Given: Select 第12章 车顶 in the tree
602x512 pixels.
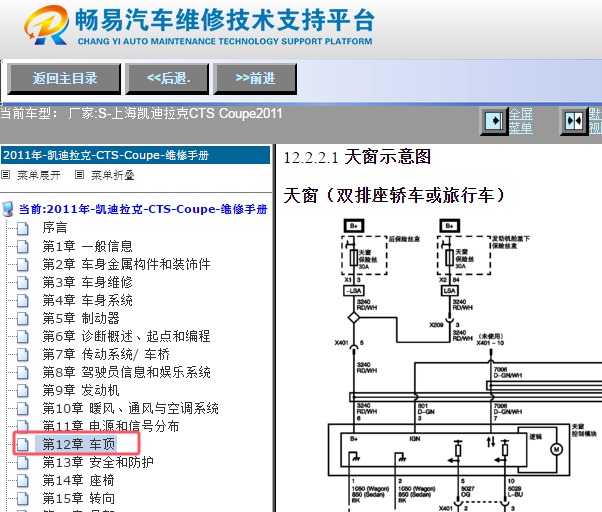Looking at the screenshot, I should tap(78, 444).
